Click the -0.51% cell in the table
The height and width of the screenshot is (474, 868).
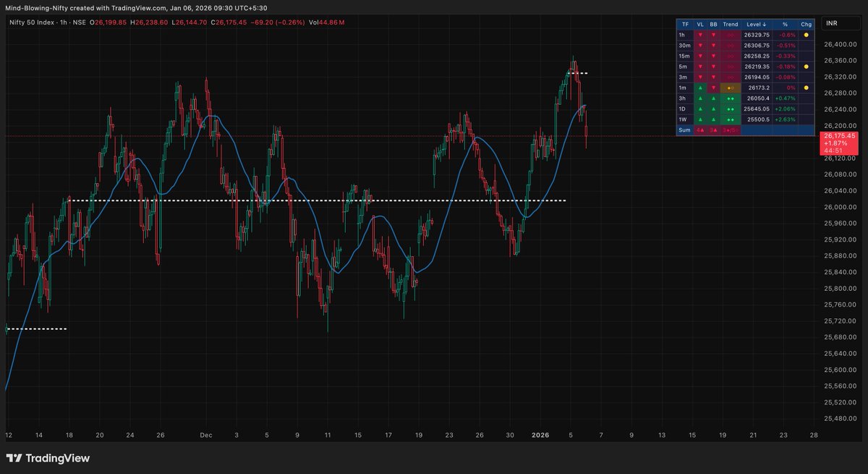point(785,45)
